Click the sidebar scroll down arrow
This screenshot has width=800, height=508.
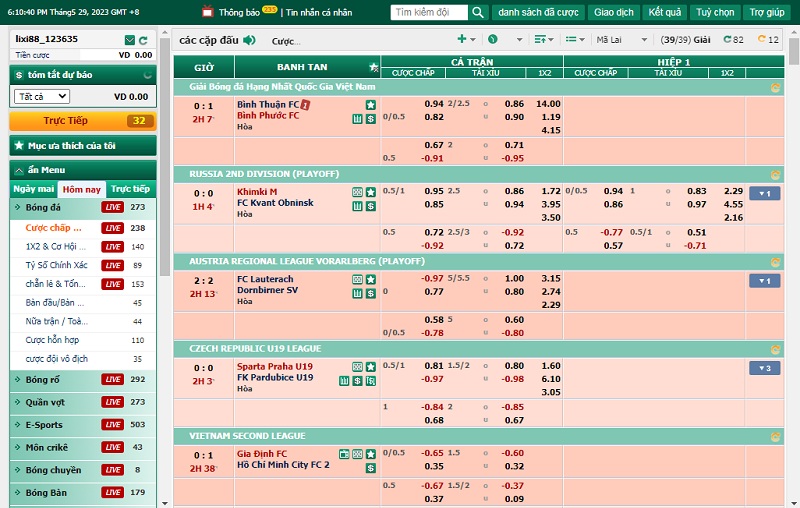pyautogui.click(x=164, y=503)
